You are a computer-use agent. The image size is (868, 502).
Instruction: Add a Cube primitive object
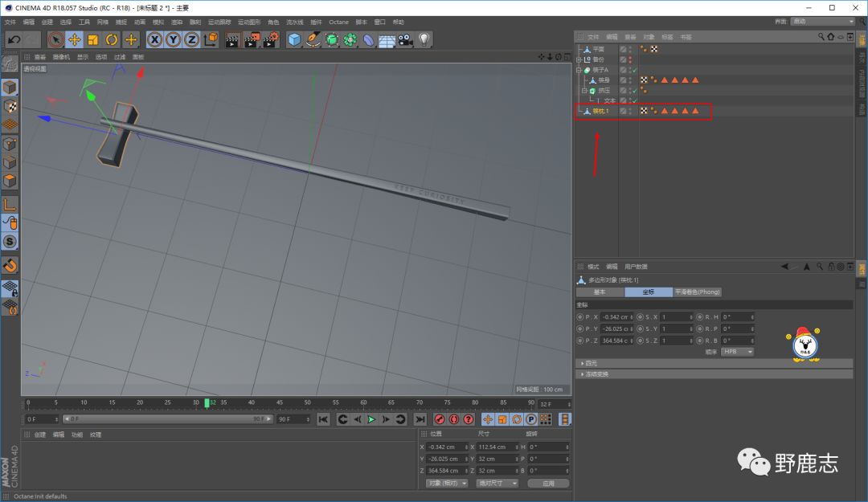(x=294, y=39)
